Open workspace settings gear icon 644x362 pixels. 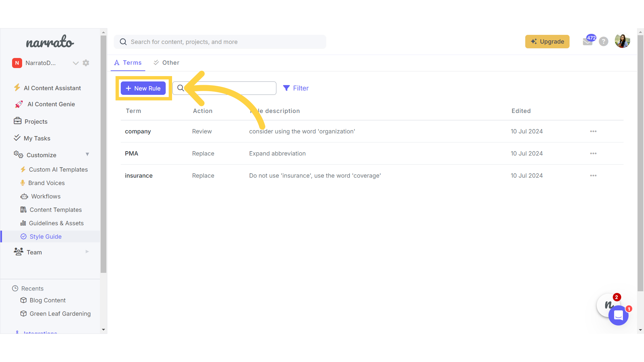coord(86,63)
